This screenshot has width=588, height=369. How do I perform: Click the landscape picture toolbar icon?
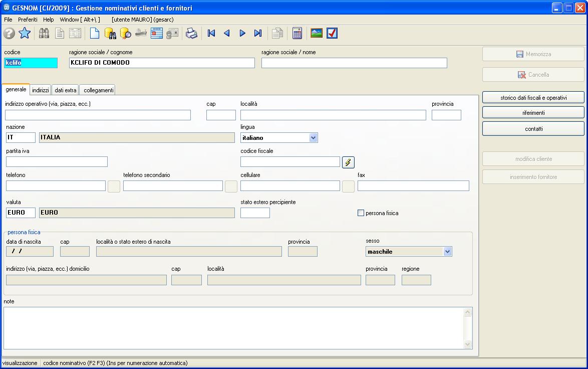tap(317, 34)
